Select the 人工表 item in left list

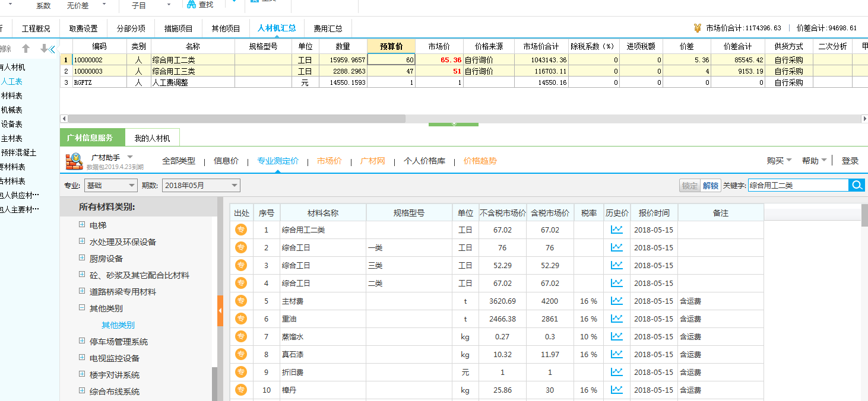(12, 81)
